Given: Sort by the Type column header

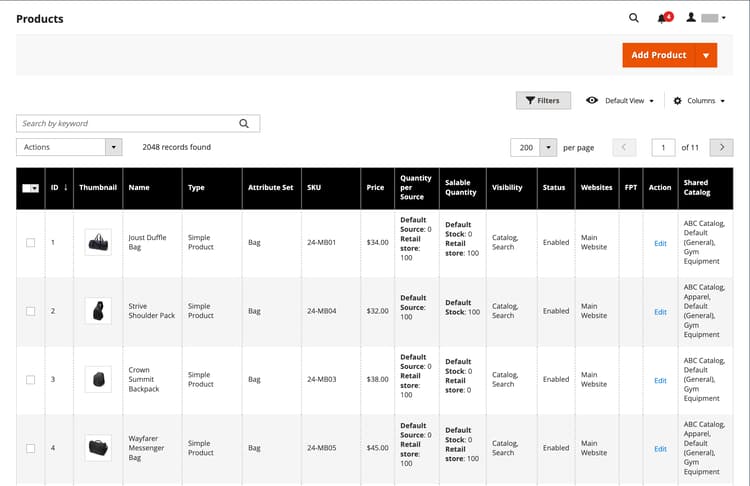Looking at the screenshot, I should tap(212, 188).
